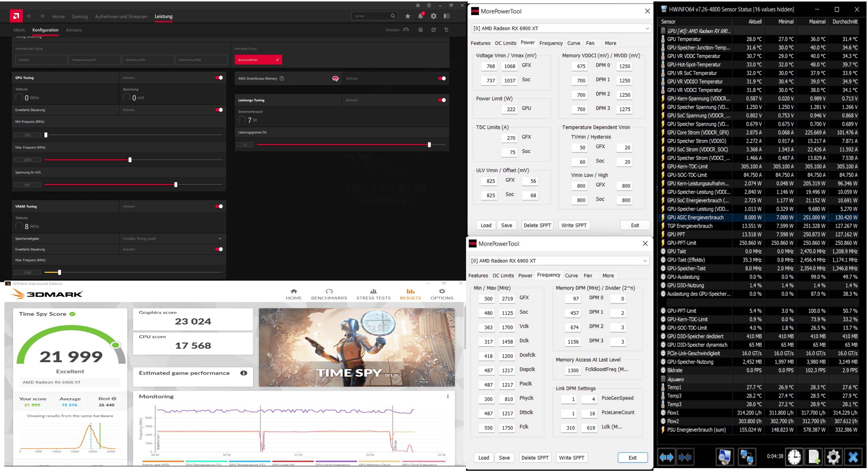Click the favorites star icon in AMD Software
The height and width of the screenshot is (471, 868).
pos(408,16)
